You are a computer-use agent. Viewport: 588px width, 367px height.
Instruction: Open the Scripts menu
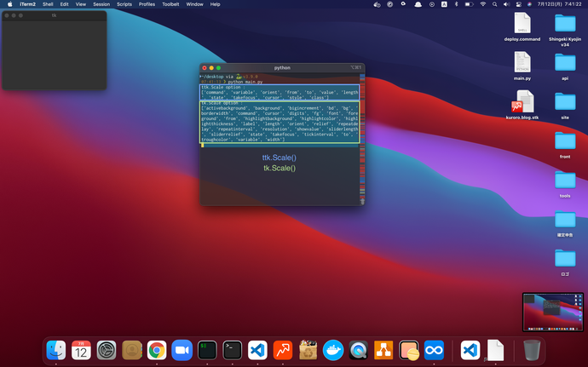pyautogui.click(x=124, y=4)
